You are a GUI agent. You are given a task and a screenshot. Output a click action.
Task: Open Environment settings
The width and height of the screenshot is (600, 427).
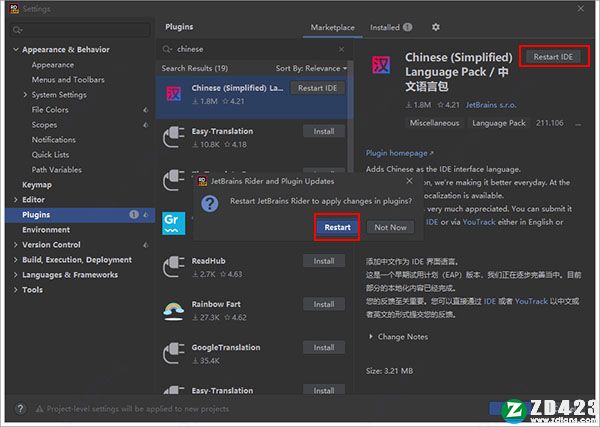(x=46, y=230)
